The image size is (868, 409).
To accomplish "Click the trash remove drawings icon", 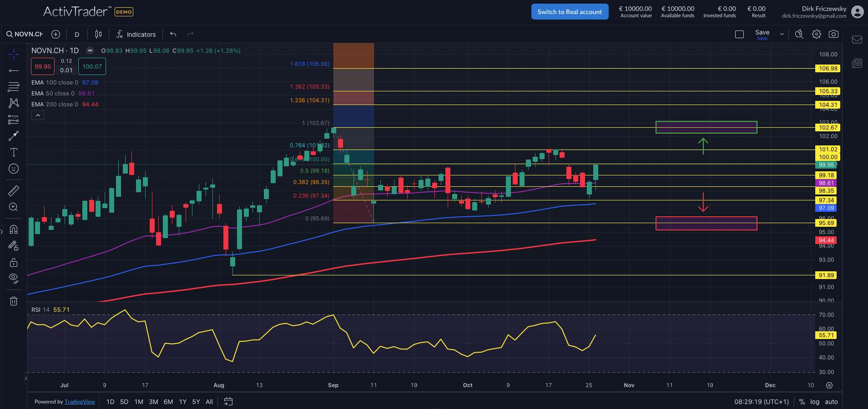I will point(14,301).
